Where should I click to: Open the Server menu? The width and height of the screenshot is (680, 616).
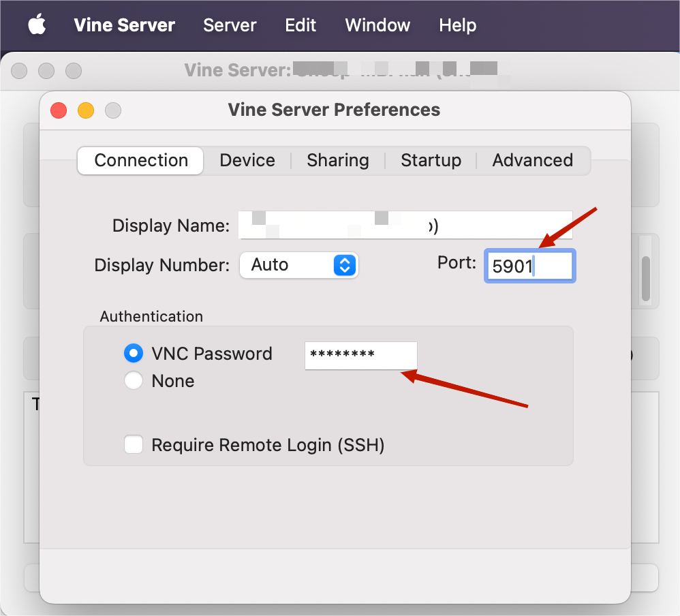tap(230, 25)
